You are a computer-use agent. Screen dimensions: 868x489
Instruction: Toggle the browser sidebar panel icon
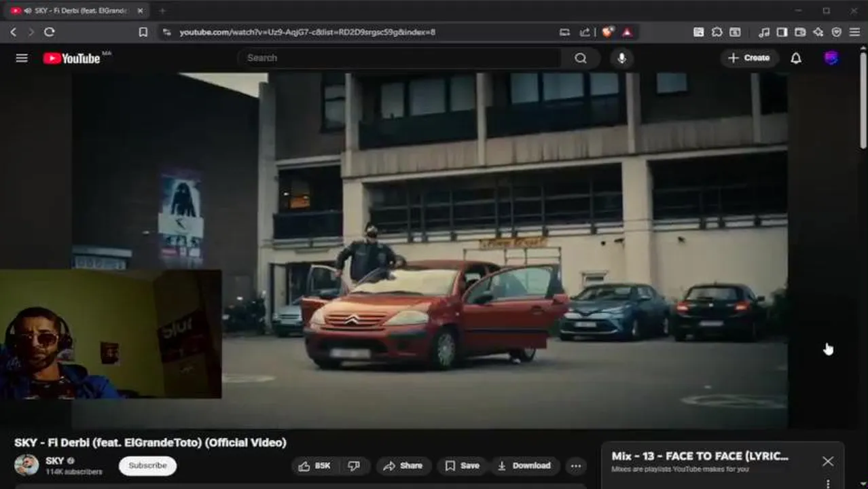coord(782,32)
